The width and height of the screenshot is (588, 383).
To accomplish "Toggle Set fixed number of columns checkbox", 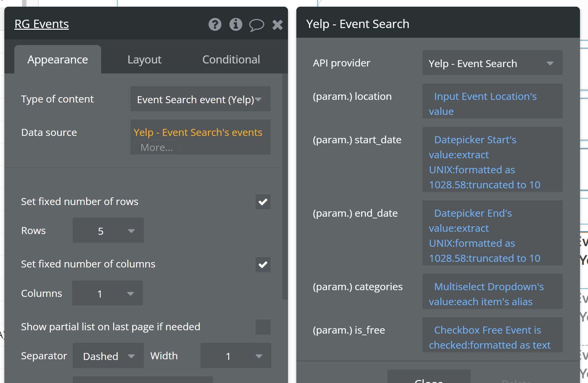I will point(263,264).
